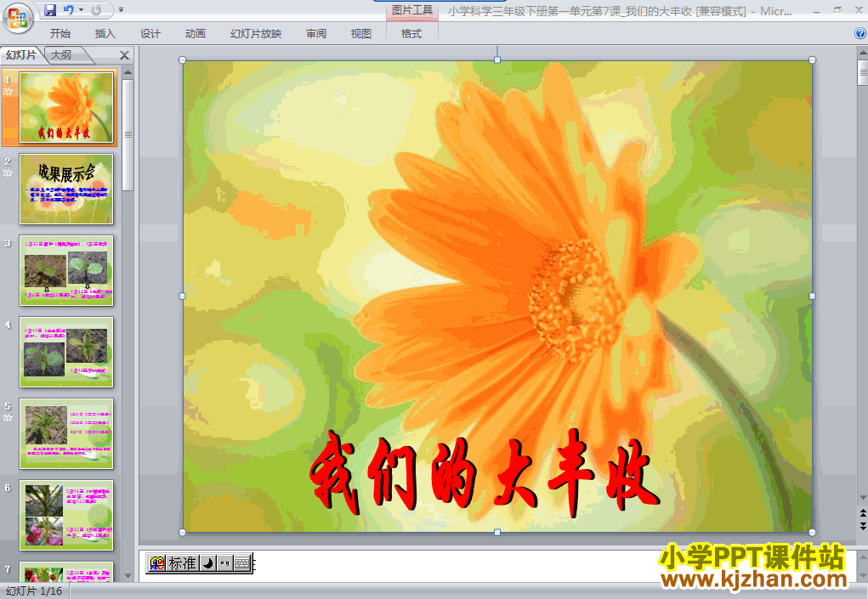Click the IME logo icon on input bar
The image size is (868, 599).
(x=157, y=563)
